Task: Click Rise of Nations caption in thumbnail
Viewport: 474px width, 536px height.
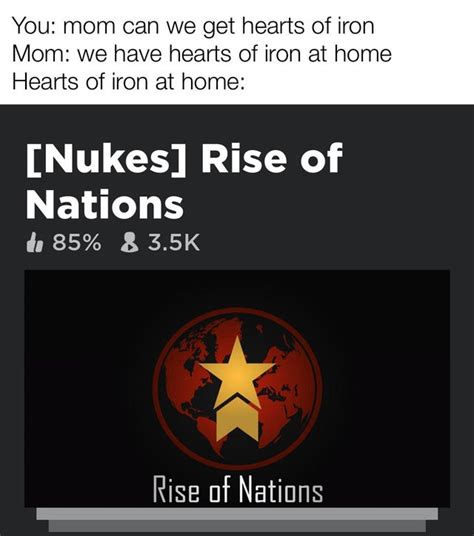Action: [x=238, y=490]
